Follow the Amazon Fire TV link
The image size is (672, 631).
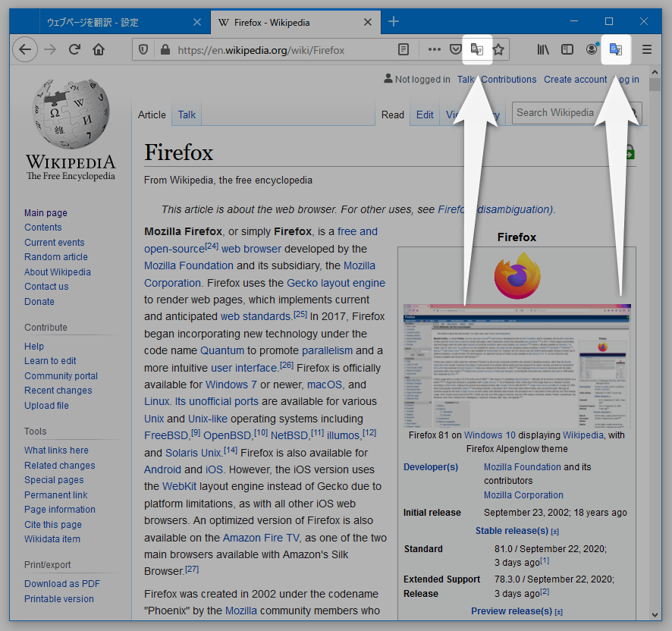(261, 538)
